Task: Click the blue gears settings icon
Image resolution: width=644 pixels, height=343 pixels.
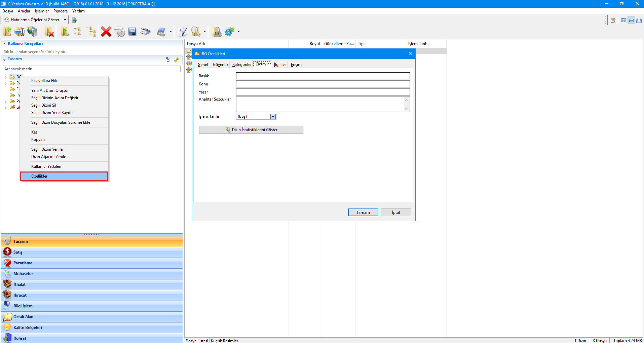Action: [229, 32]
